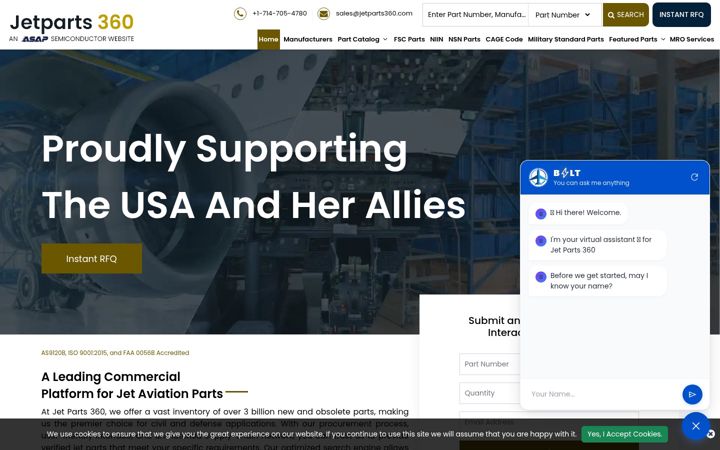Open the NIIN menu item
This screenshot has width=720, height=450.
pos(436,39)
